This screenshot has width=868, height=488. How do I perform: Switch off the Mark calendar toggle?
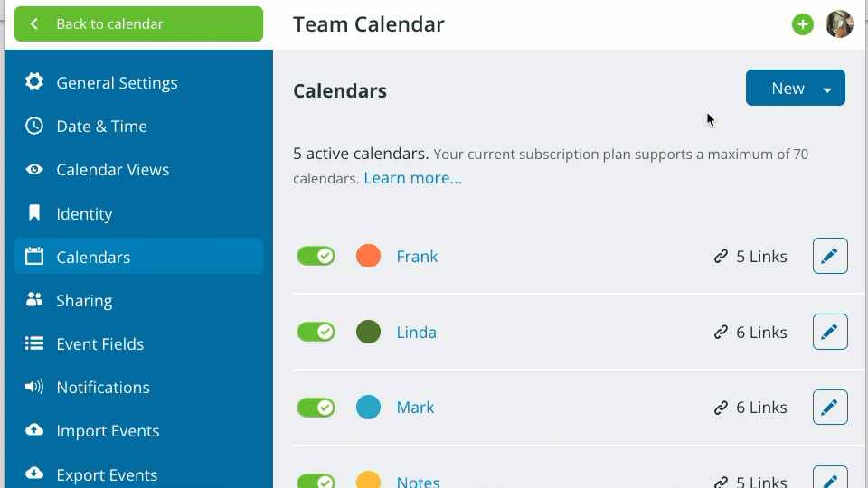(316, 407)
